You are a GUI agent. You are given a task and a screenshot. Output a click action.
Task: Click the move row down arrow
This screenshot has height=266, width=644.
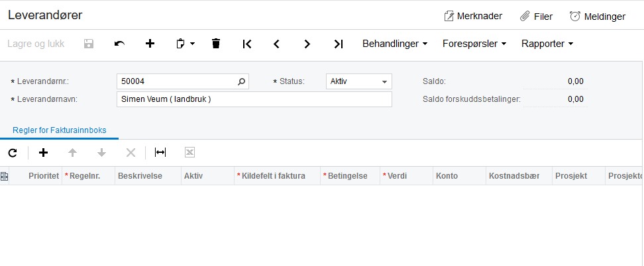[x=101, y=153]
